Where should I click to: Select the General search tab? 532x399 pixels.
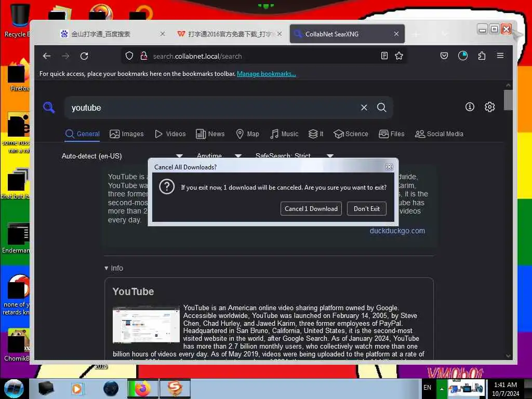coord(83,134)
